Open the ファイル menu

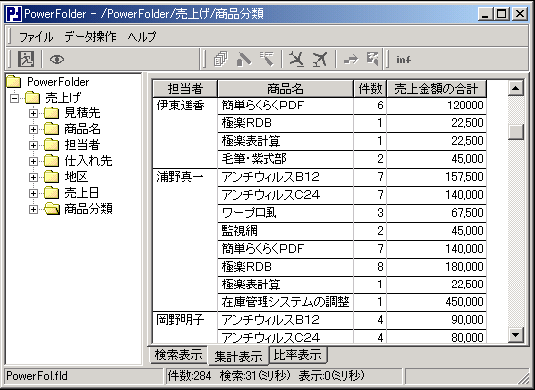point(36,37)
